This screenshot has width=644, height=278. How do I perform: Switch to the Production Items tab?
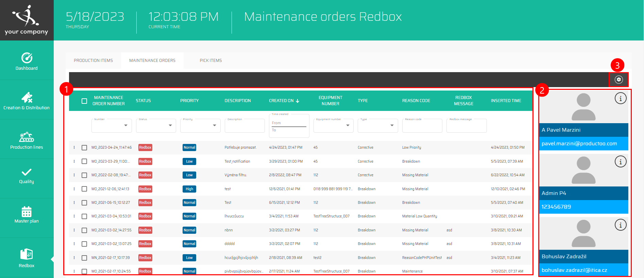click(x=93, y=61)
